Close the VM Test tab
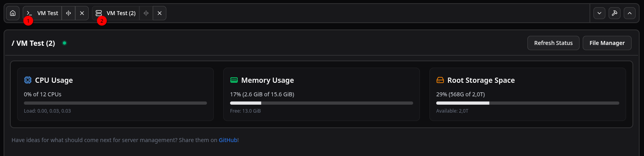This screenshot has height=156, width=644. pyautogui.click(x=82, y=13)
